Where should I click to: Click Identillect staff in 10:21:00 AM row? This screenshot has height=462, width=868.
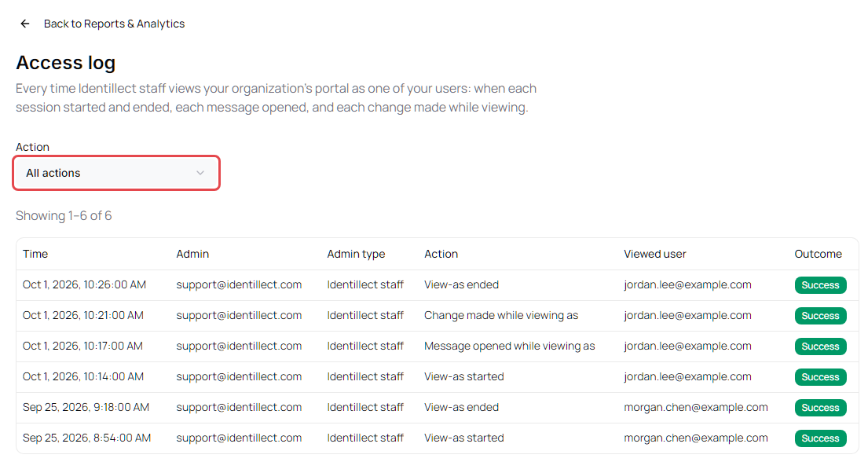[365, 315]
